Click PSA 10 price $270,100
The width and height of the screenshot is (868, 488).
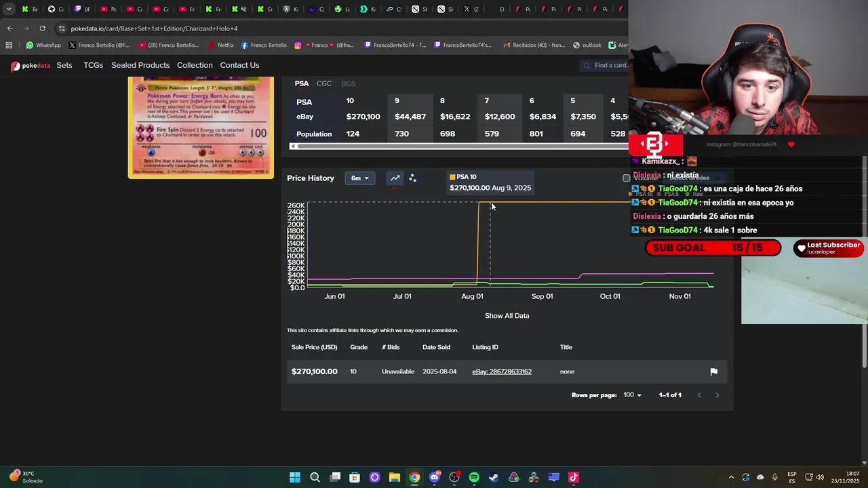[x=363, y=117]
